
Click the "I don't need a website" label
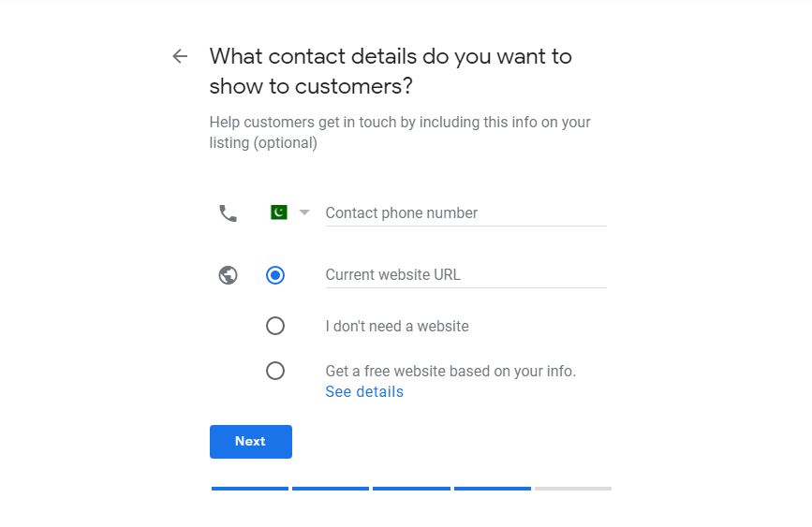click(x=397, y=327)
